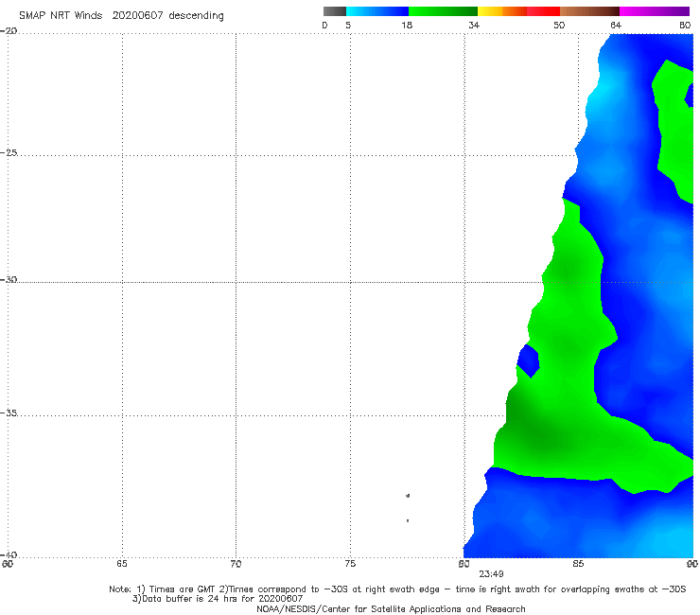Click the NOAA/NESDIS Center credit line
The height and width of the screenshot is (615, 700).
coord(391,608)
